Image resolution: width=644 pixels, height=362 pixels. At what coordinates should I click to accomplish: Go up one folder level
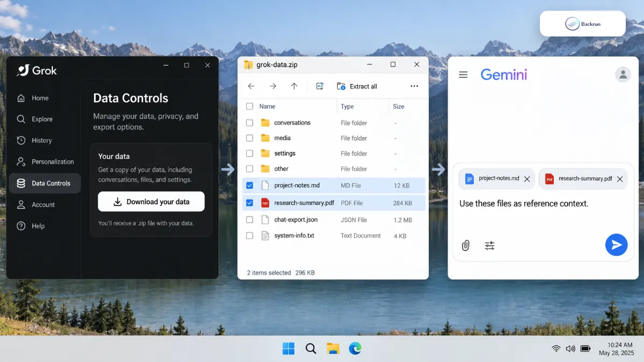[294, 86]
